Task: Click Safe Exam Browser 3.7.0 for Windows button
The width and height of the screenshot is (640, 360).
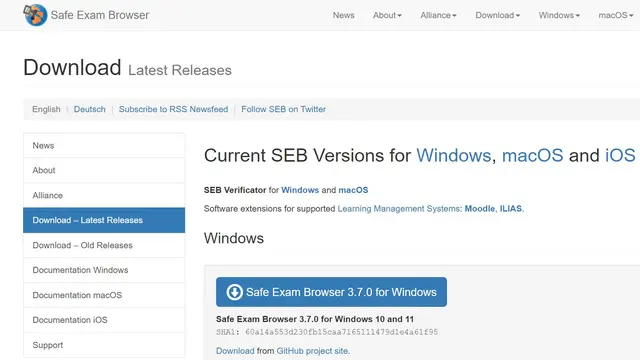Action: pyautogui.click(x=331, y=292)
